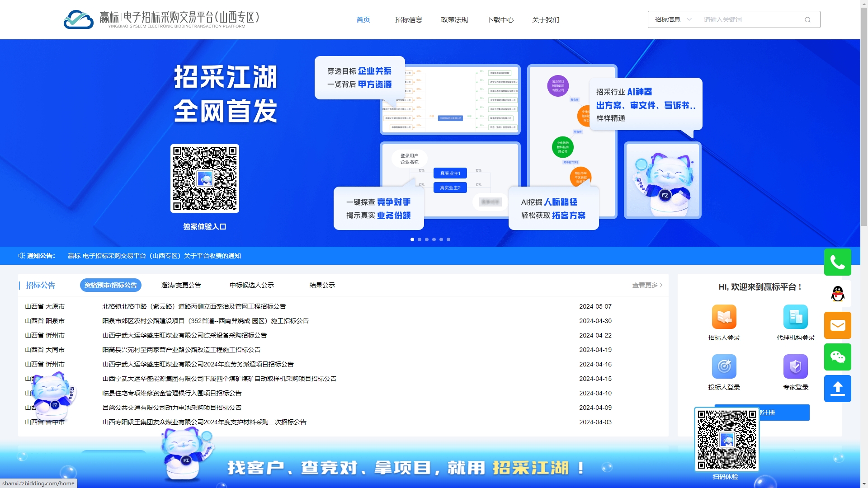The height and width of the screenshot is (488, 868).
Task: Click the orange email envelope icon
Action: coord(837,325)
